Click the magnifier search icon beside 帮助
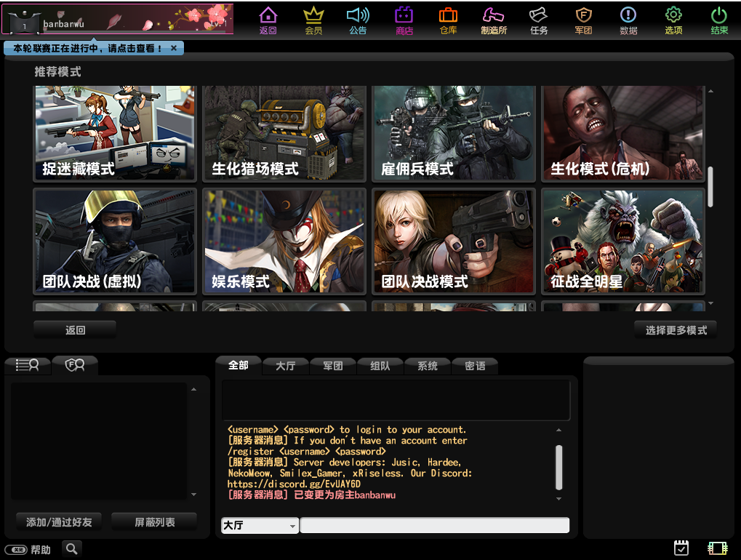741x560 pixels. click(71, 549)
